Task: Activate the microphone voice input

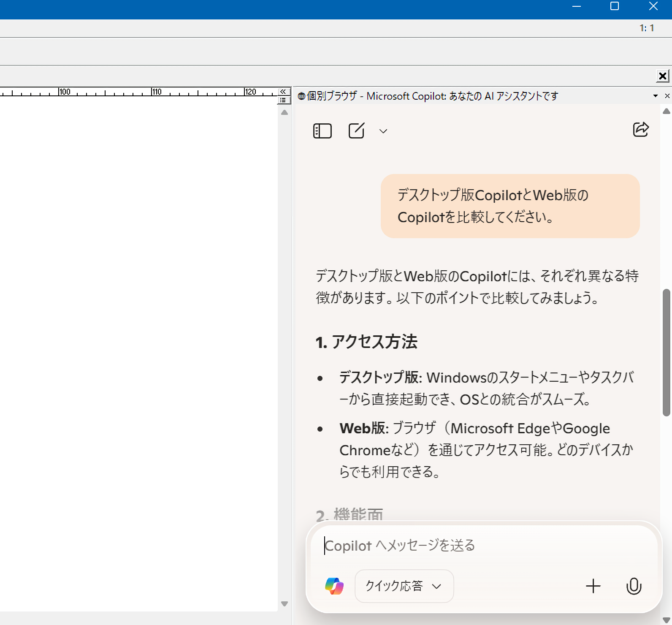Action: pos(634,586)
